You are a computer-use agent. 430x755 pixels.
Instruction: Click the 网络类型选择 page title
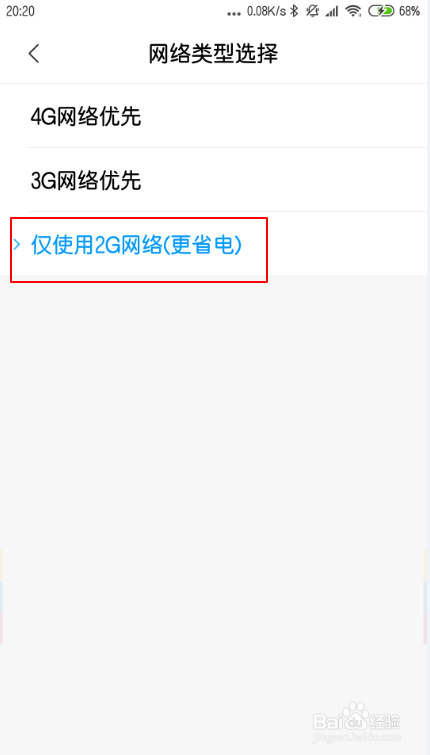213,53
